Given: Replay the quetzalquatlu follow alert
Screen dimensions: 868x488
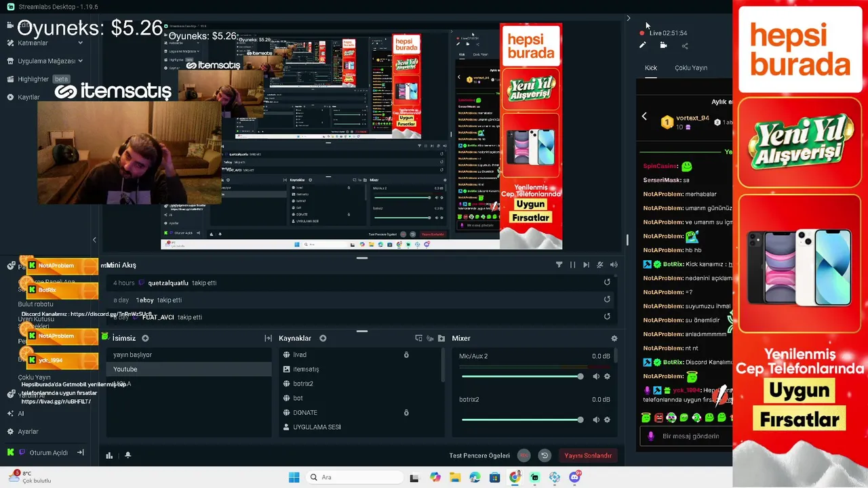Looking at the screenshot, I should [607, 283].
